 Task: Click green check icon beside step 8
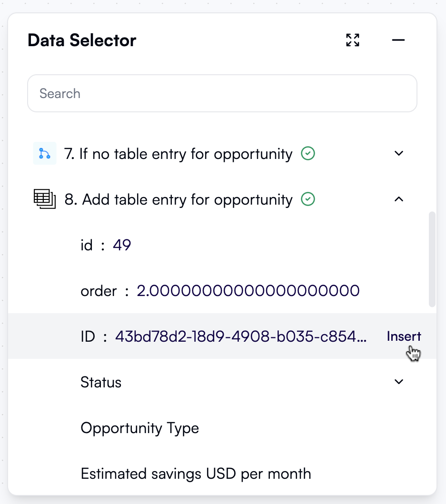coord(308,199)
